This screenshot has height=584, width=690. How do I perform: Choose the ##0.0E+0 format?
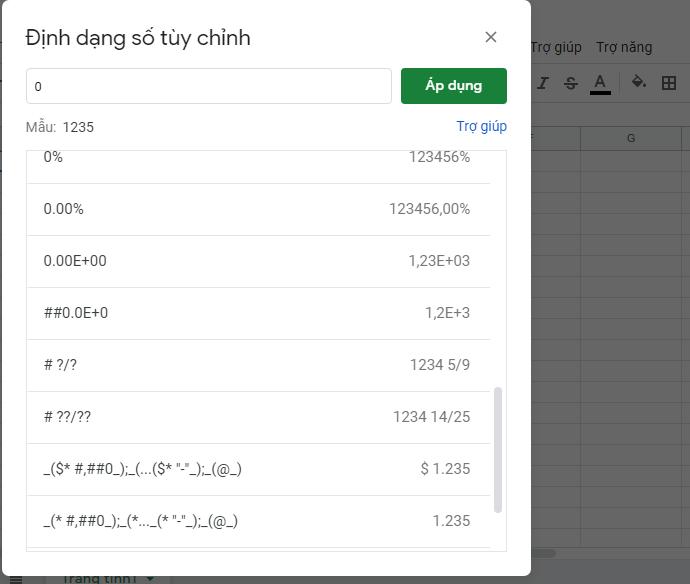(x=258, y=313)
